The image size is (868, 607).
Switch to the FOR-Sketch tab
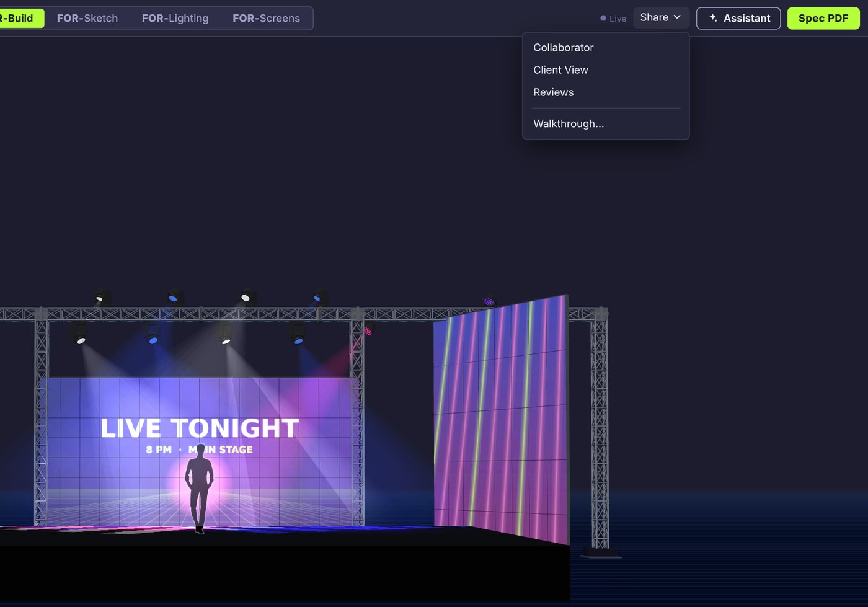pyautogui.click(x=87, y=18)
